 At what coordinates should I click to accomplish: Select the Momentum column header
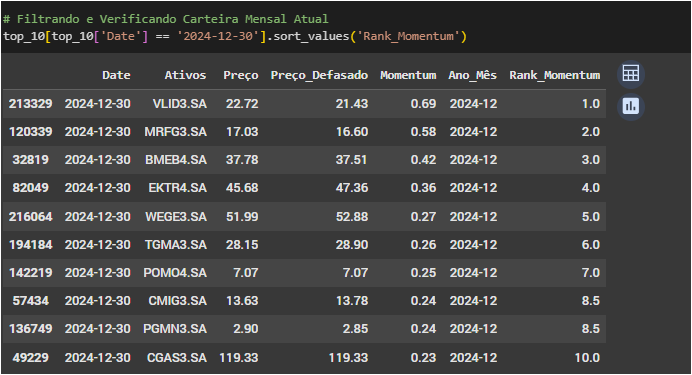pyautogui.click(x=408, y=75)
